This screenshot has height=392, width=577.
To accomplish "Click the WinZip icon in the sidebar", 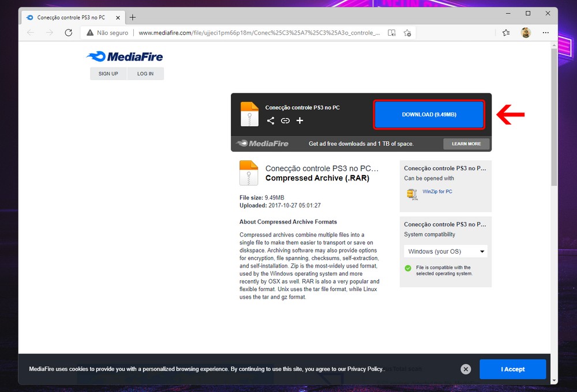I will point(412,194).
